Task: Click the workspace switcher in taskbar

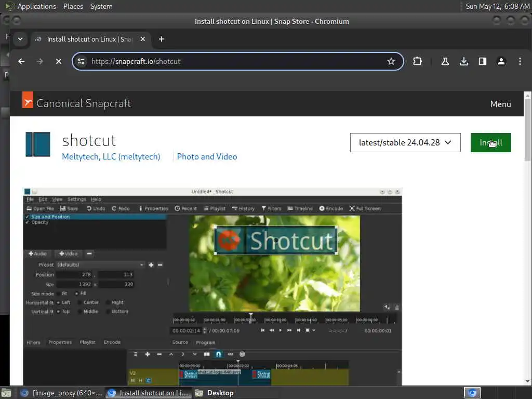Action: [x=472, y=393]
